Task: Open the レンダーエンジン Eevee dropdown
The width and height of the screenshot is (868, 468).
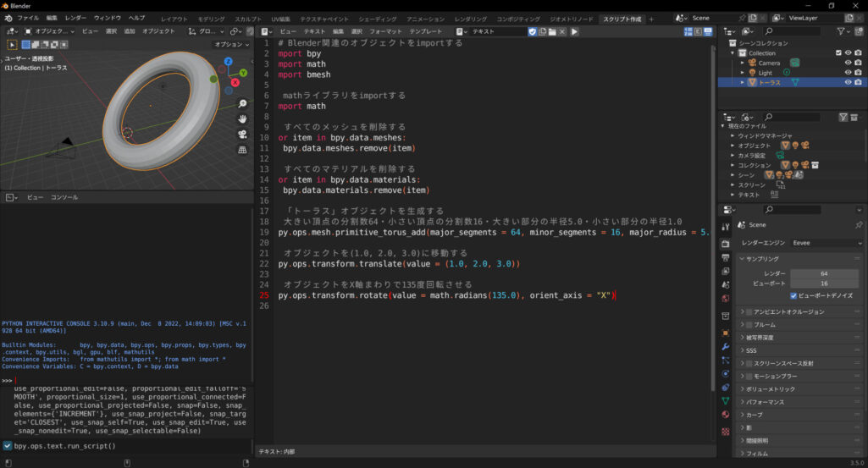Action: point(827,243)
